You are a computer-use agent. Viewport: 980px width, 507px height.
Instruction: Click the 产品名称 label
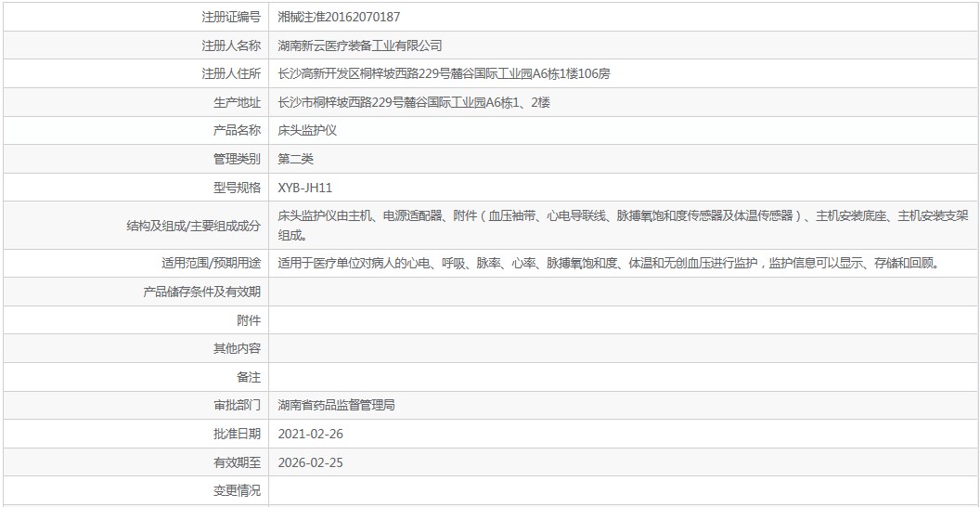237,131
